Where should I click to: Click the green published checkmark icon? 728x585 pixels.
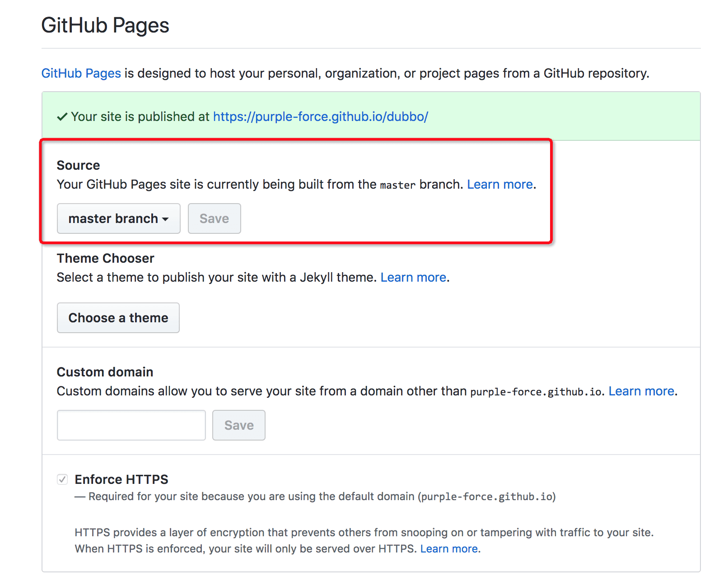[62, 117]
